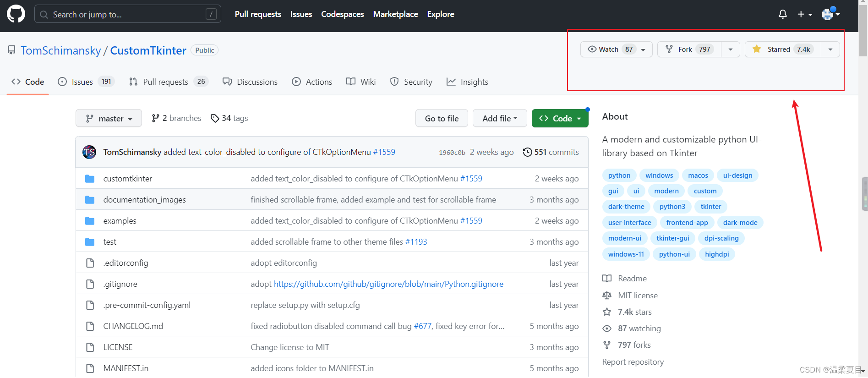
Task: Click the fork icon beside 797 forks
Action: point(607,345)
